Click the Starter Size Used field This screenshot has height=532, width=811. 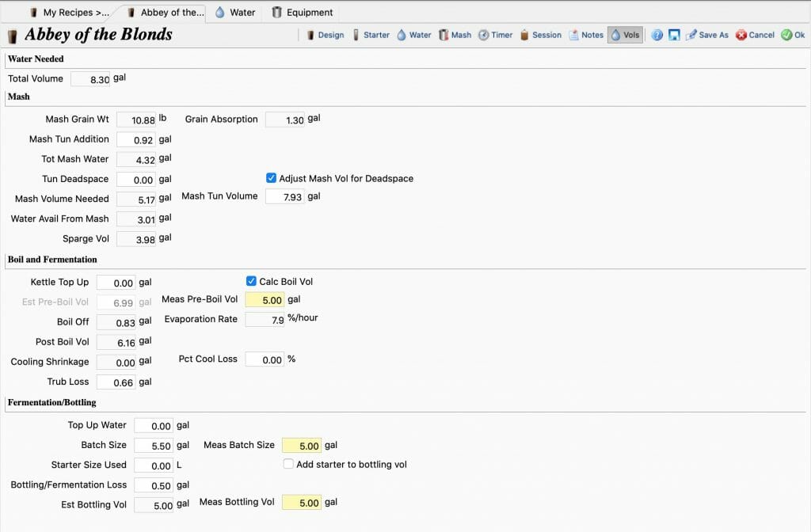[154, 465]
